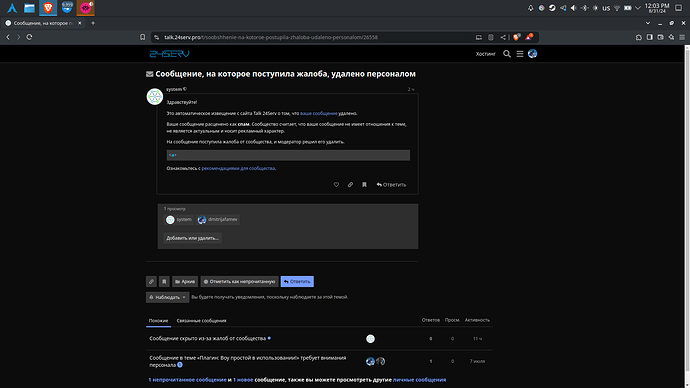
Task: Click the 'Добавить или удалить...' button
Action: click(192, 238)
